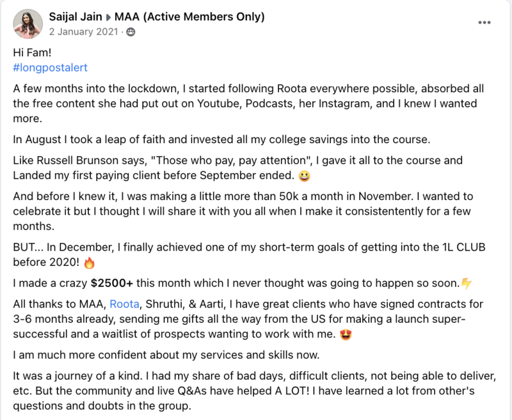Click the bold $2500+ text
Viewport: 512px width, 420px height.
coord(112,283)
